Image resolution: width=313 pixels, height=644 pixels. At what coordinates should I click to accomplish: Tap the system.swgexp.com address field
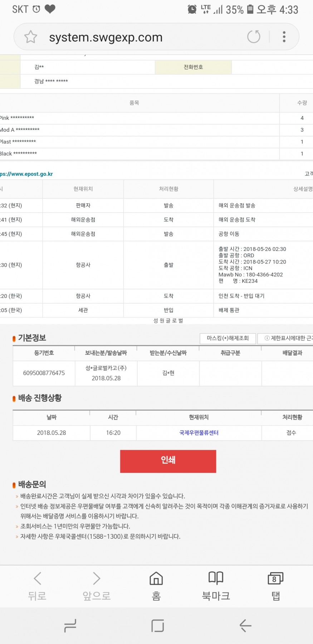pyautogui.click(x=106, y=37)
